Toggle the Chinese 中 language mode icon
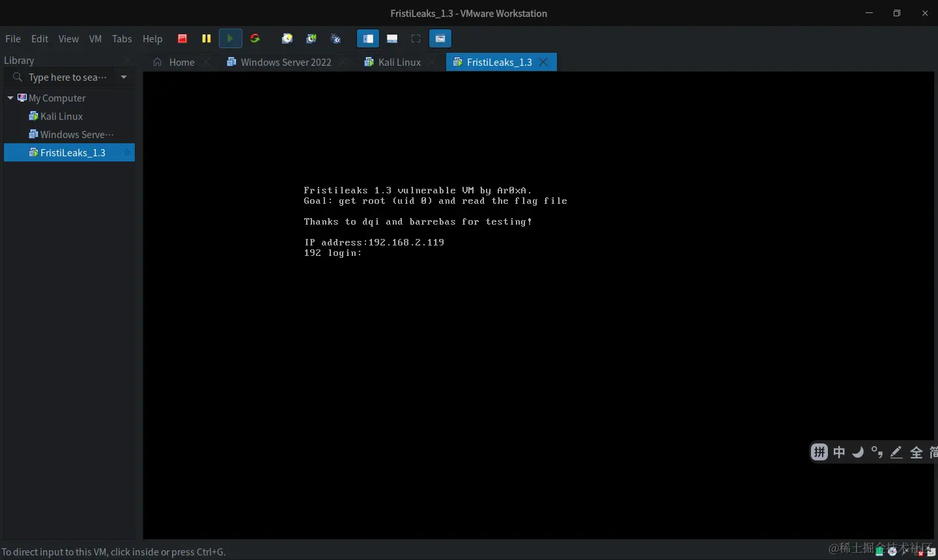This screenshot has width=938, height=560. [839, 452]
